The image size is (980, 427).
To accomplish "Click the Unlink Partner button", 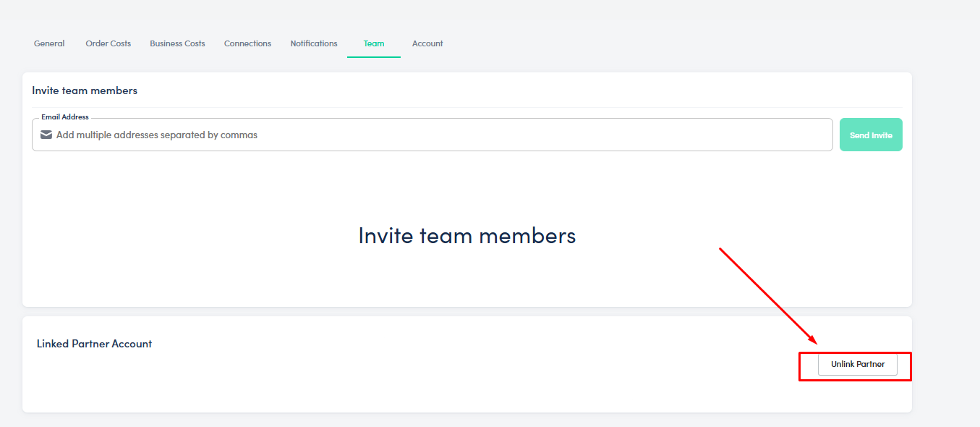I will [857, 365].
